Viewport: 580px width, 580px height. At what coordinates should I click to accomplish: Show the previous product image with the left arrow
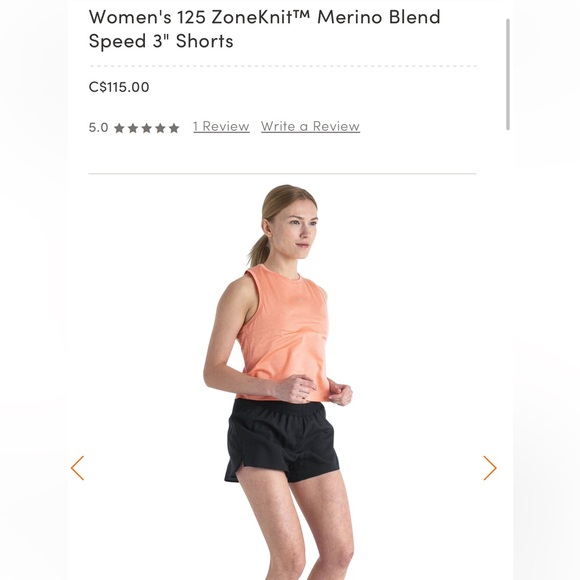[77, 468]
